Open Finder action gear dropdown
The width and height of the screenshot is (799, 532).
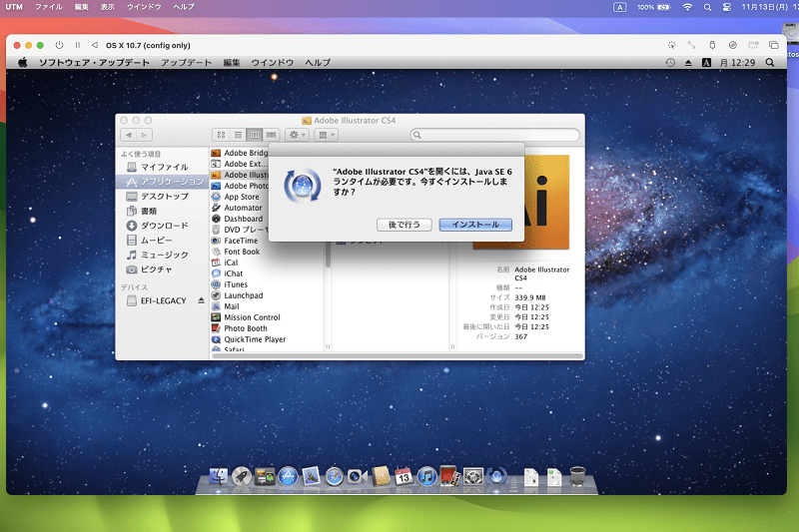[x=297, y=135]
